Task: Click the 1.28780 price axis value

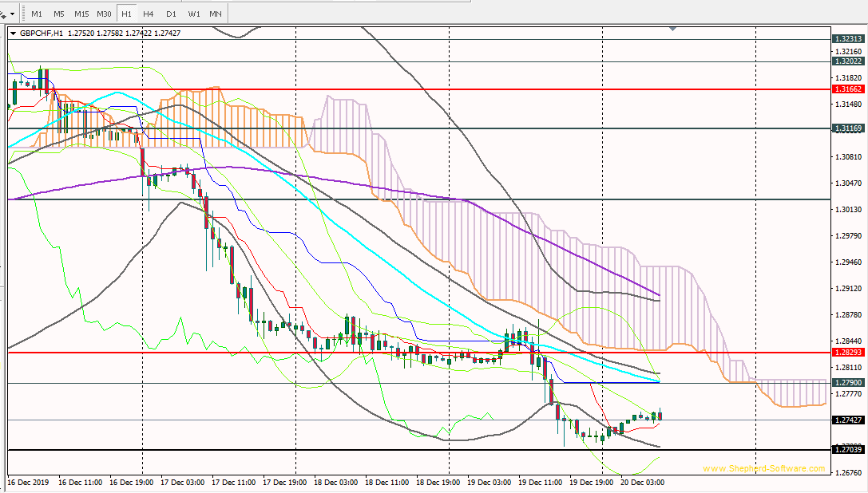Action: pyautogui.click(x=849, y=315)
